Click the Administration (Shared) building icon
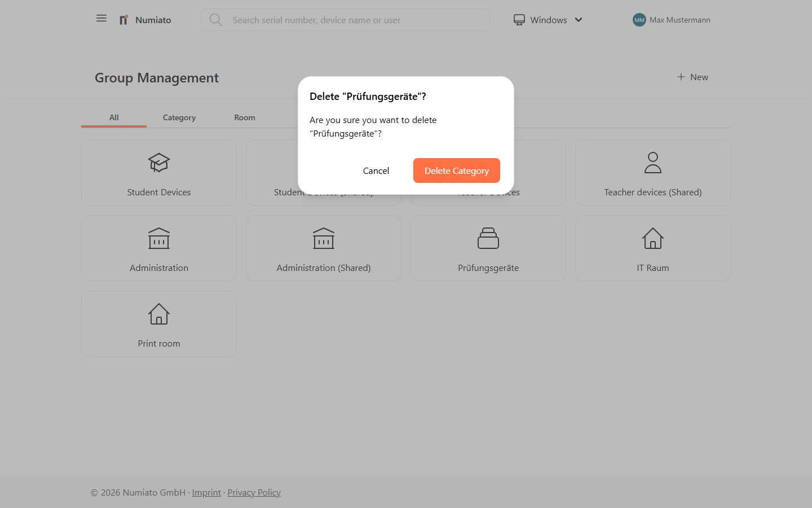 324,238
